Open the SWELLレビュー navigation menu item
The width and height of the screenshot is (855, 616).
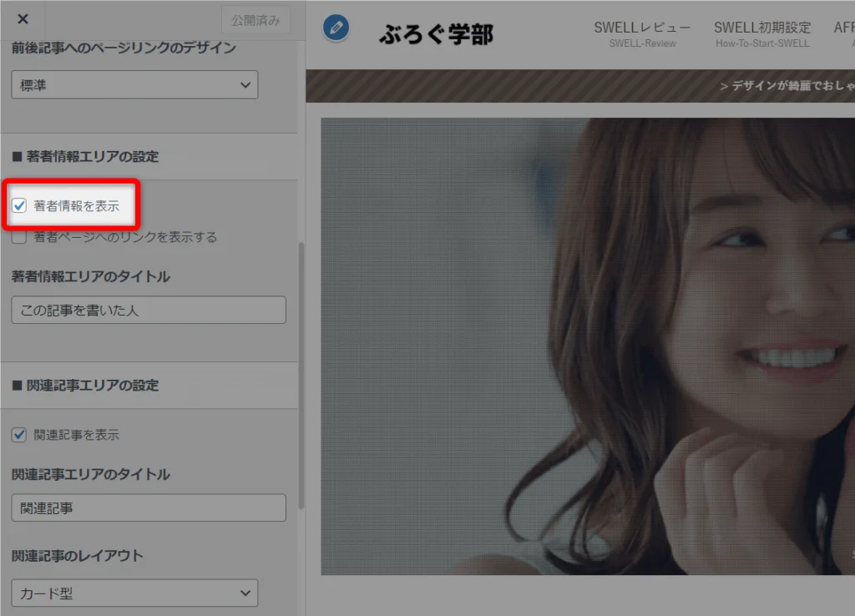click(642, 28)
